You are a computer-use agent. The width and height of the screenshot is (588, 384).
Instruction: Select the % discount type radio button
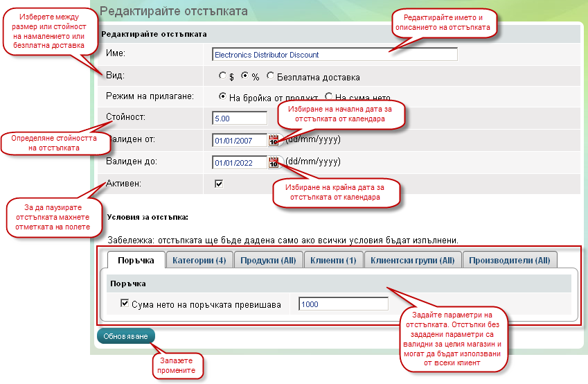tap(244, 77)
